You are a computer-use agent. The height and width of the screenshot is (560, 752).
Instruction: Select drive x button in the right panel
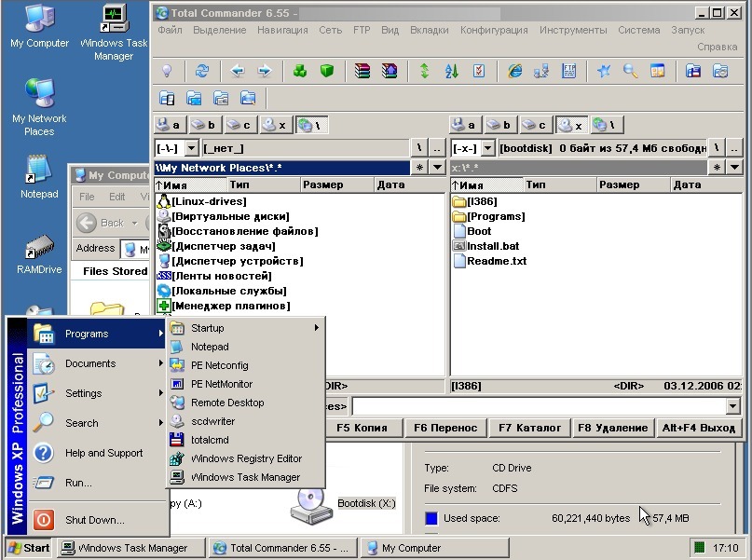[x=570, y=125]
